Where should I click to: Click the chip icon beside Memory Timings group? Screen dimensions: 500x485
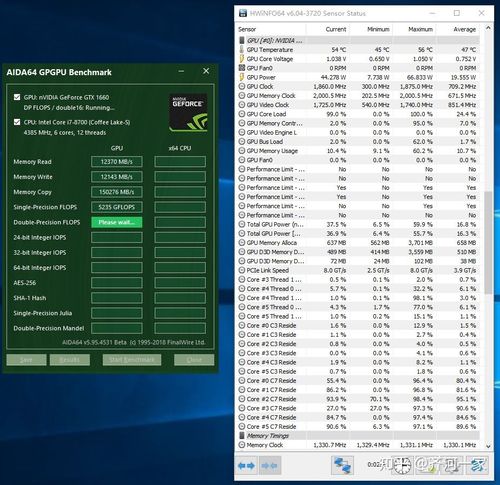[242, 435]
